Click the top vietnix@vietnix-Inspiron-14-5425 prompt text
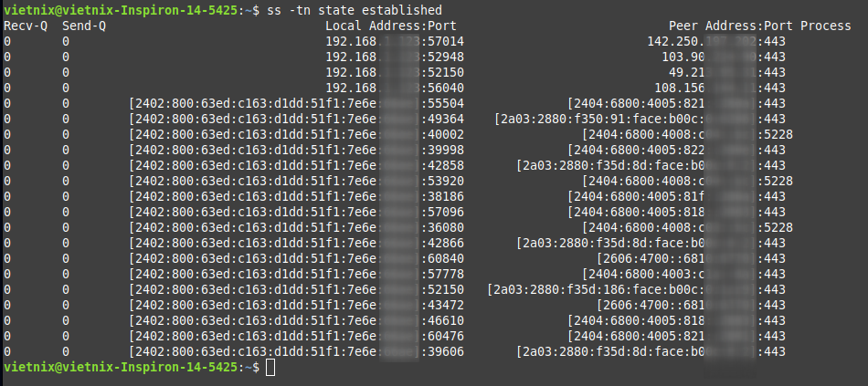Screen dimensions: 868x386 click(x=122, y=10)
